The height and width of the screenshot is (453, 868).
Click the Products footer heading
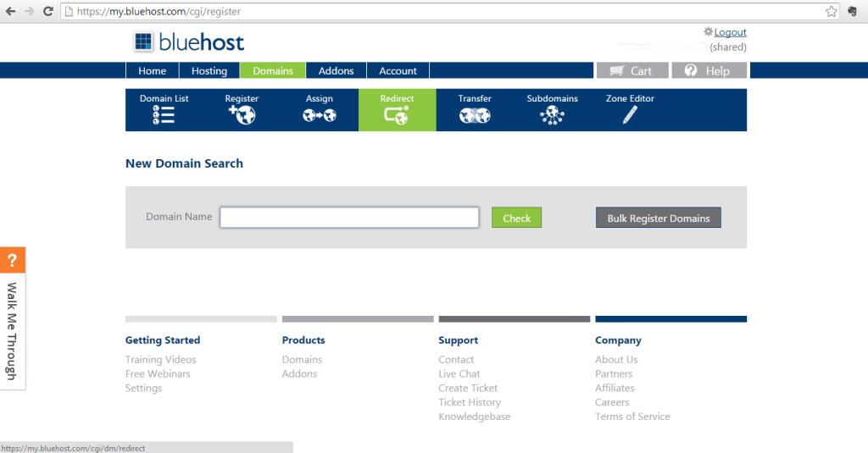click(x=303, y=340)
